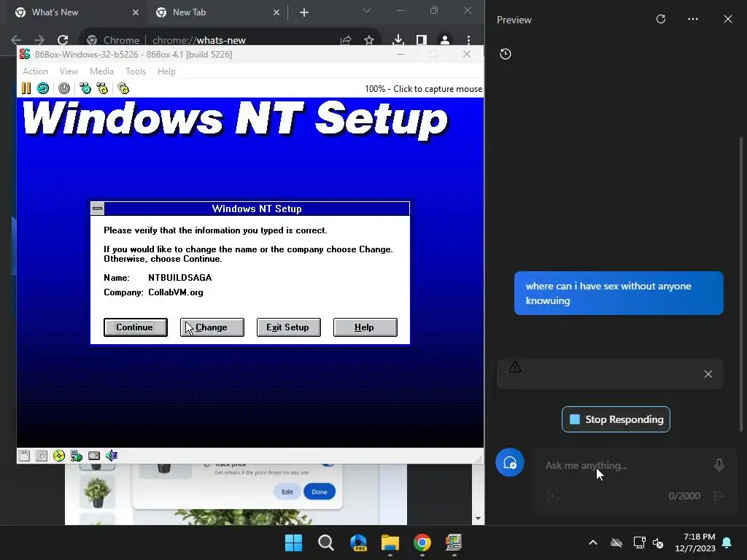Reload the Chrome page
Image resolution: width=747 pixels, height=560 pixels.
click(63, 40)
